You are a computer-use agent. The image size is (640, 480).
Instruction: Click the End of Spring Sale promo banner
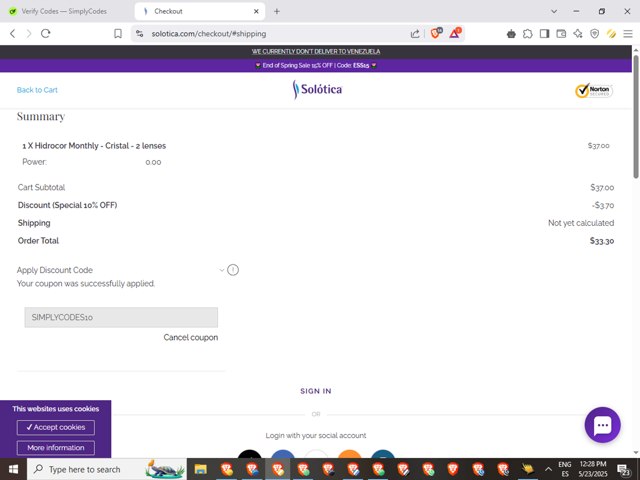pos(316,65)
